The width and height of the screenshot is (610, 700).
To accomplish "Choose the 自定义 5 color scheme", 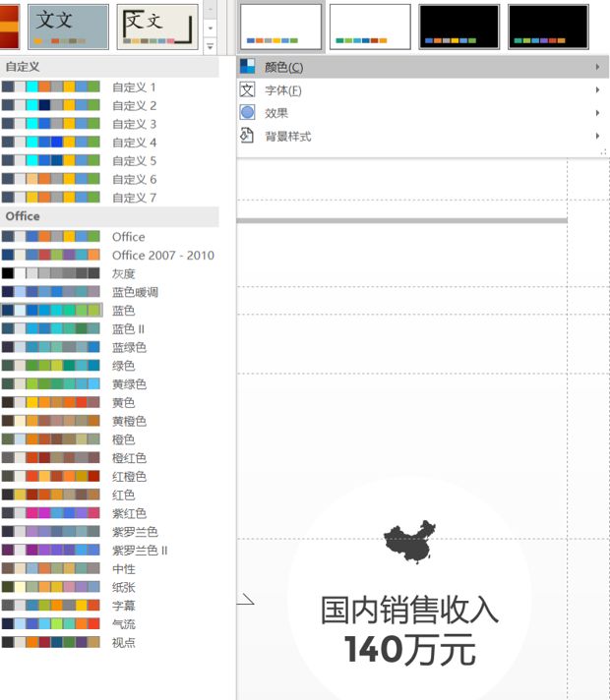I will [109, 160].
